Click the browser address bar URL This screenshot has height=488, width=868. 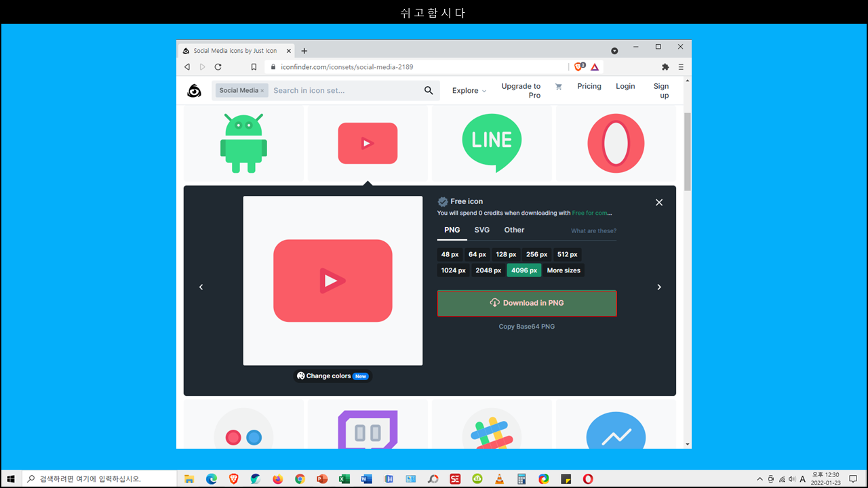[347, 67]
